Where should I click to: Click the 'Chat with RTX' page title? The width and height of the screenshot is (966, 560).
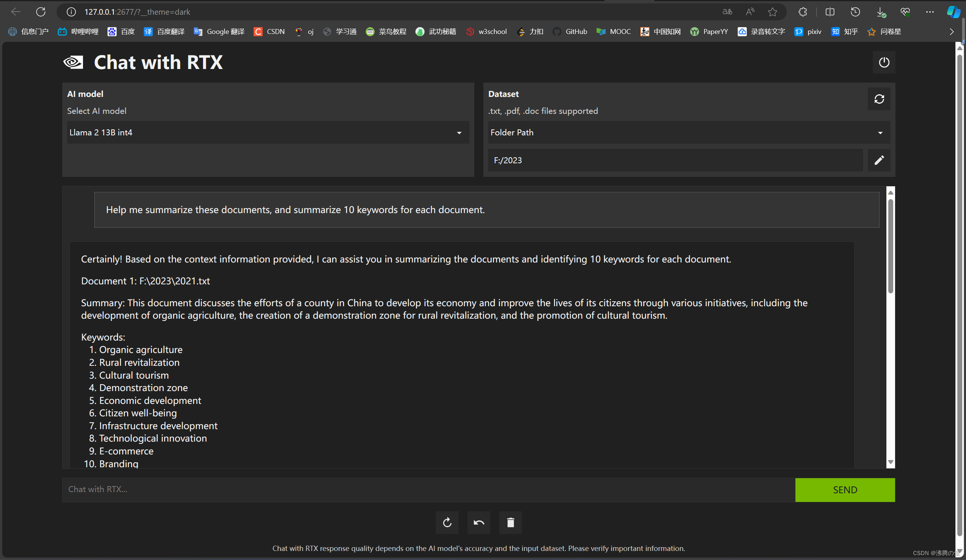(x=158, y=62)
